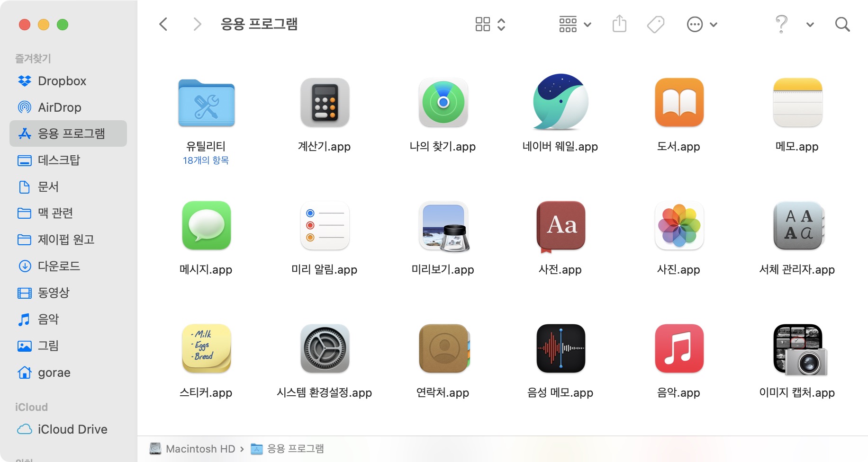The height and width of the screenshot is (462, 868).
Task: Select the 미리보기.app preview icon
Action: (x=444, y=226)
